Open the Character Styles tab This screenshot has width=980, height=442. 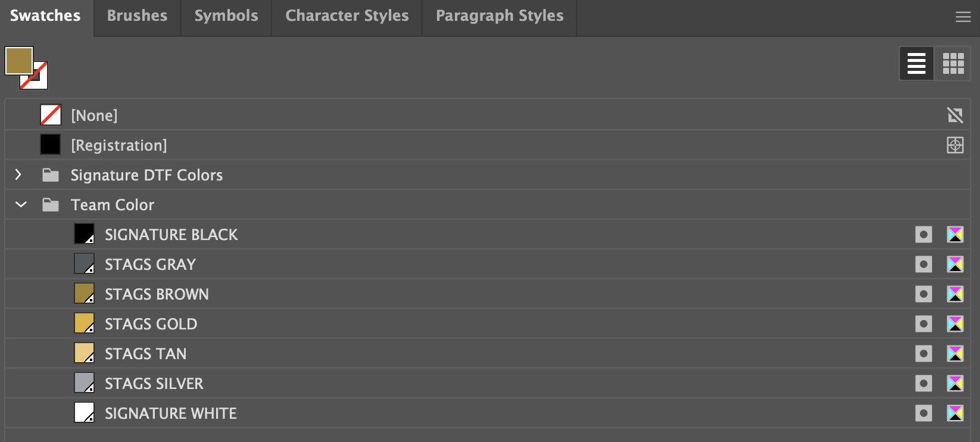click(347, 16)
